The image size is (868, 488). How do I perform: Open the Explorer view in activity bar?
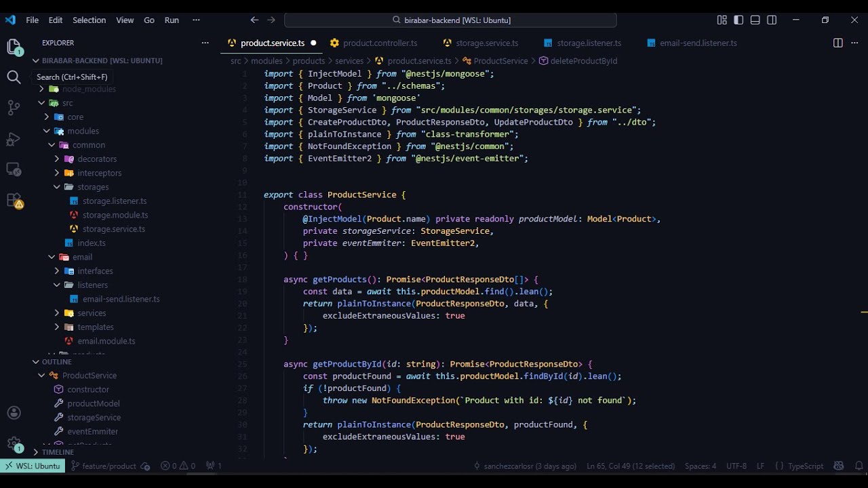[14, 47]
